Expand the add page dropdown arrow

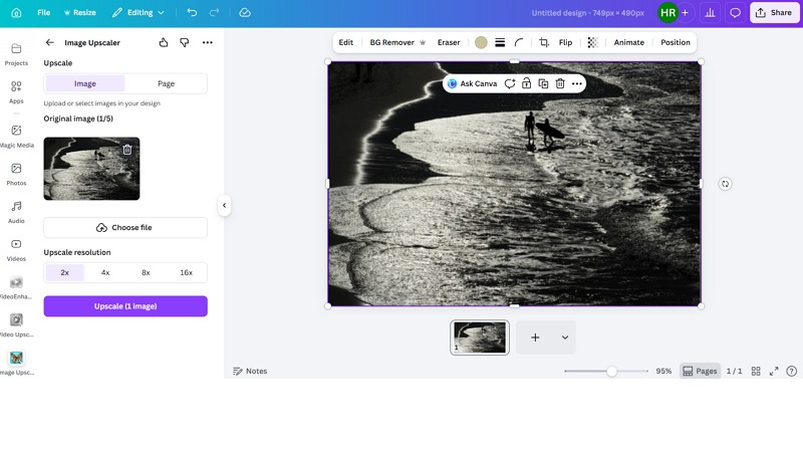point(565,337)
